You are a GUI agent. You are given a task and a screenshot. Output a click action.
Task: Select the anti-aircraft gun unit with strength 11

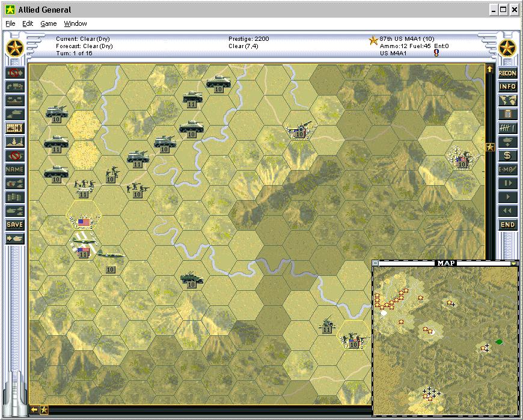pos(326,324)
